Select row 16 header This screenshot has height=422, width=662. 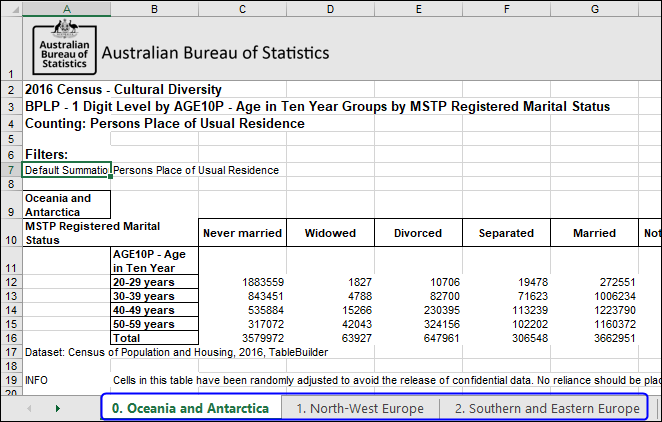(x=11, y=338)
